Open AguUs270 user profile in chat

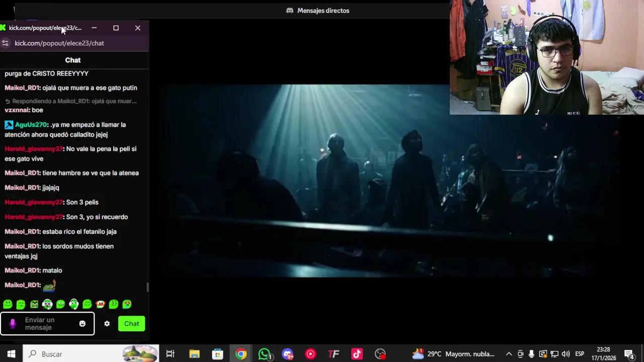[31, 125]
